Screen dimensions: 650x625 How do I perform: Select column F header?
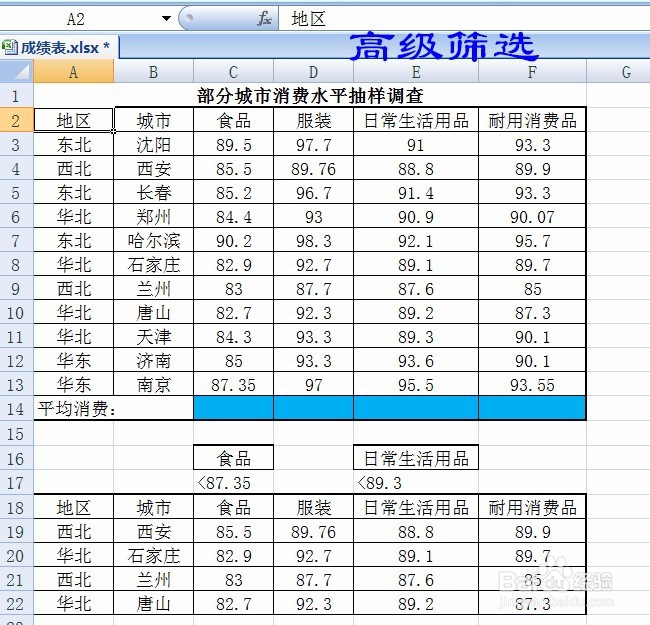click(532, 72)
